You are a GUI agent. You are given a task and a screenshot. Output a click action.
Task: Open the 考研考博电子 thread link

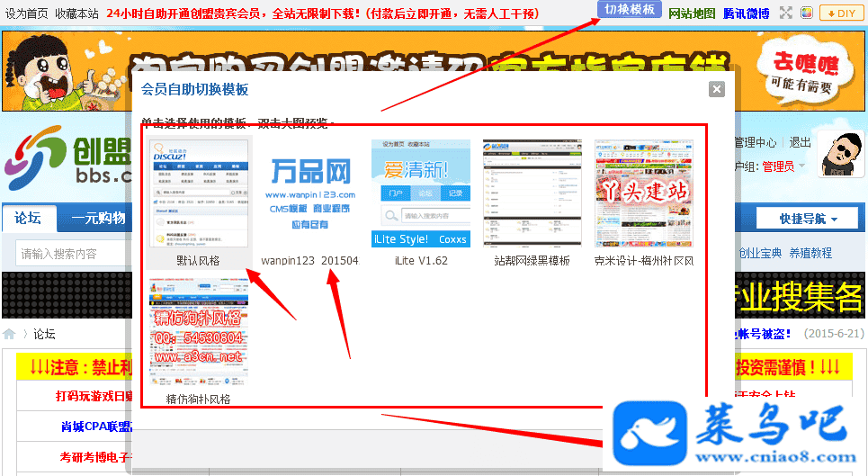point(95,457)
